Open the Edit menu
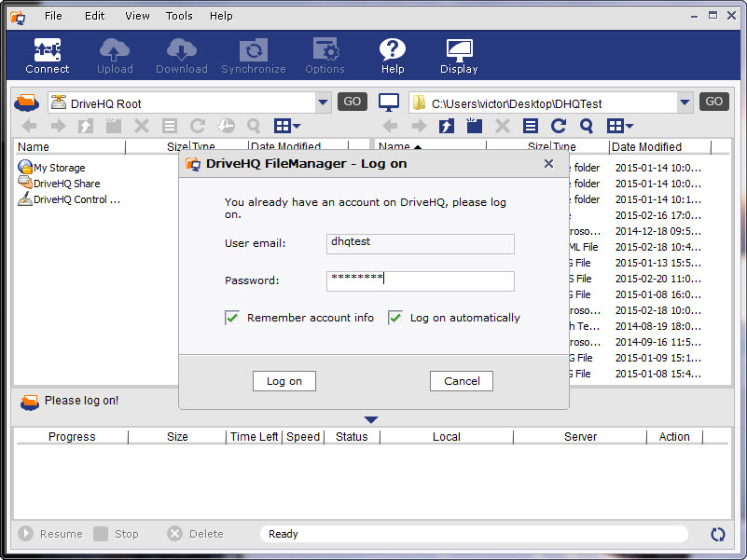This screenshot has height=560, width=747. tap(95, 16)
